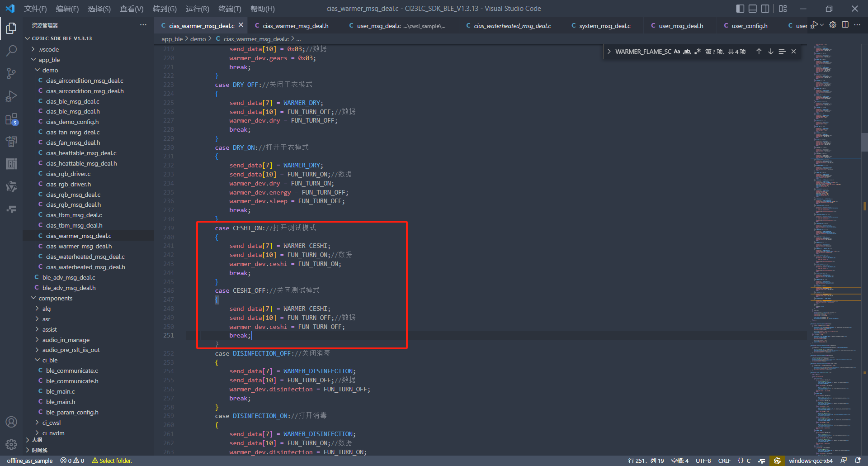Click the Manage gear in activity bar
The width and height of the screenshot is (868, 466).
11,445
